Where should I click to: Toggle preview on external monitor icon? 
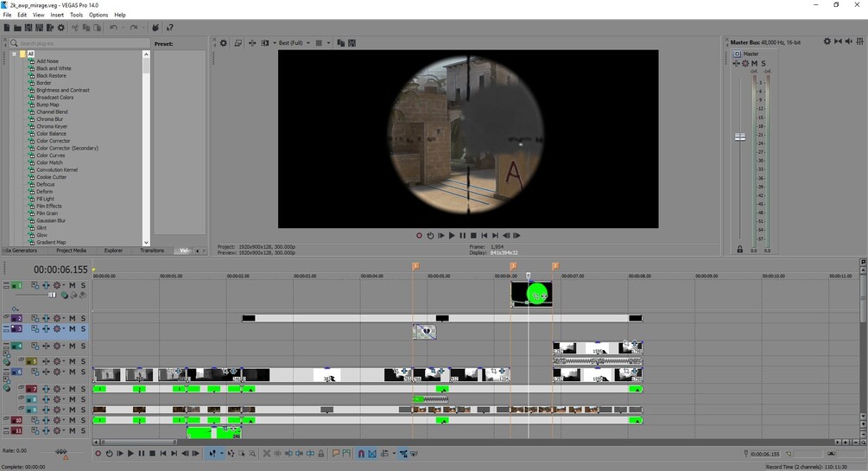pyautogui.click(x=238, y=42)
